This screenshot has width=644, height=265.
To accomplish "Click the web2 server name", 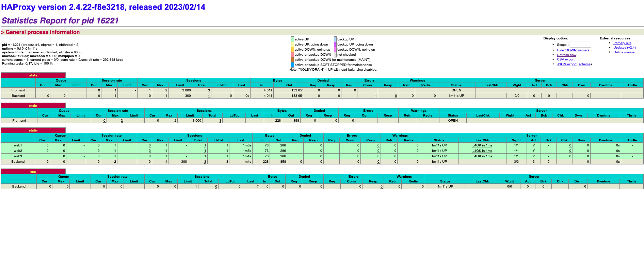I will [x=18, y=151].
